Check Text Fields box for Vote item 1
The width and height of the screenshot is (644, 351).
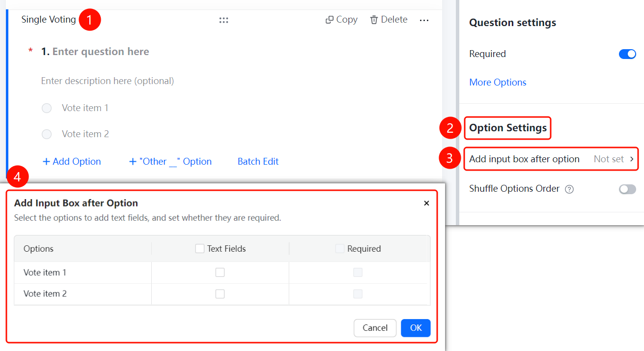coord(220,272)
